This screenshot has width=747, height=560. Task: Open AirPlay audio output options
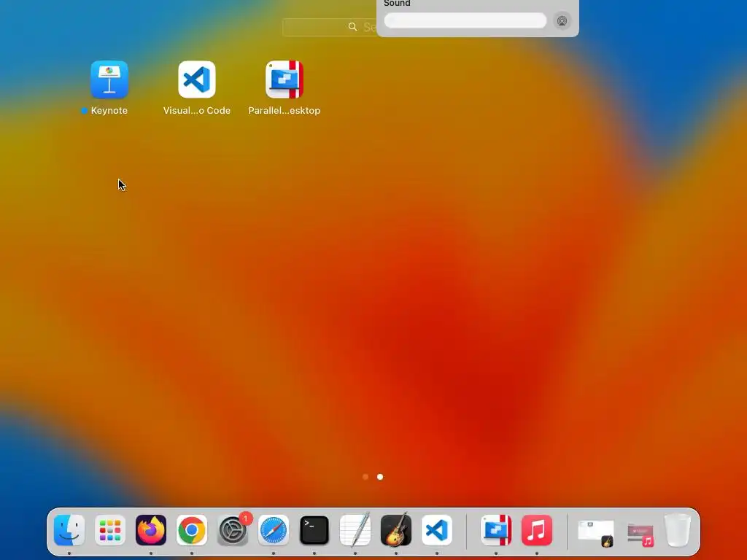tap(562, 21)
